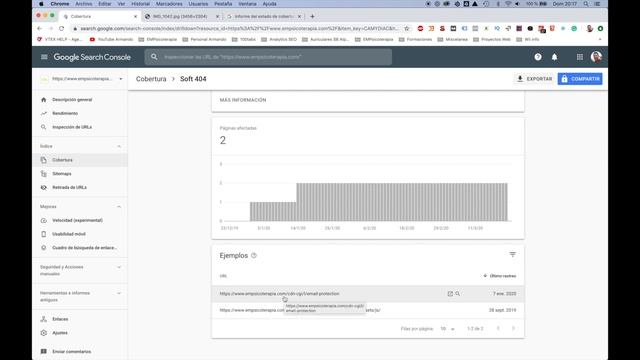Viewport: 640px width, 360px height.
Task: Switch to the IMG_1043.jpg browser tab
Action: (x=182, y=16)
